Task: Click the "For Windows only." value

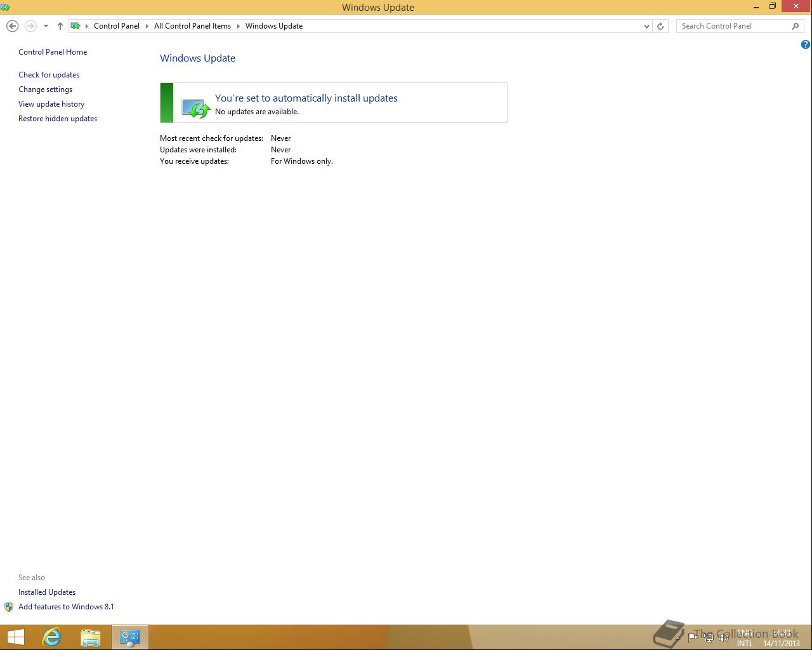Action: click(302, 161)
